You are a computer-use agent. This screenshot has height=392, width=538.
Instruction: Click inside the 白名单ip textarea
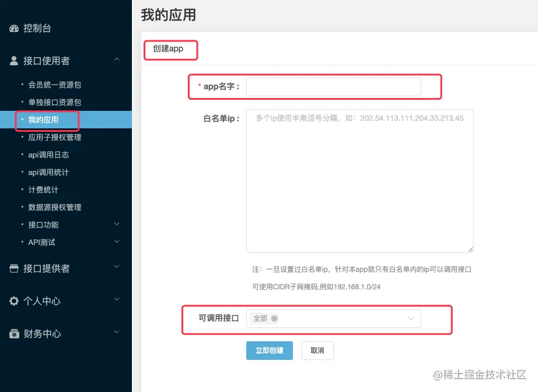click(359, 175)
